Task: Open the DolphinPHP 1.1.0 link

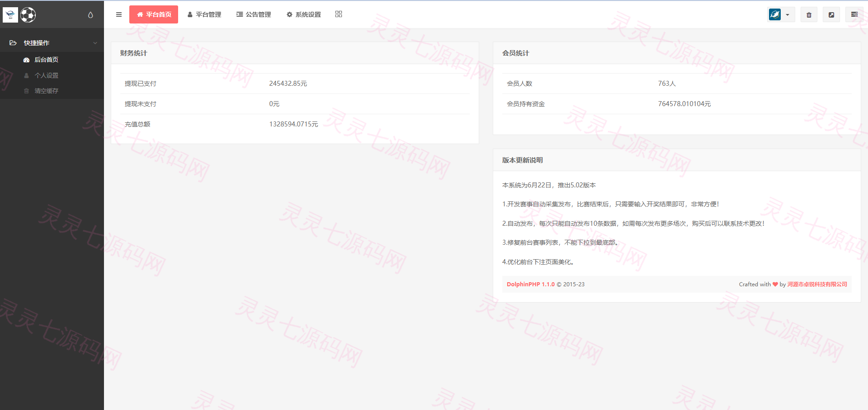Action: click(x=531, y=284)
